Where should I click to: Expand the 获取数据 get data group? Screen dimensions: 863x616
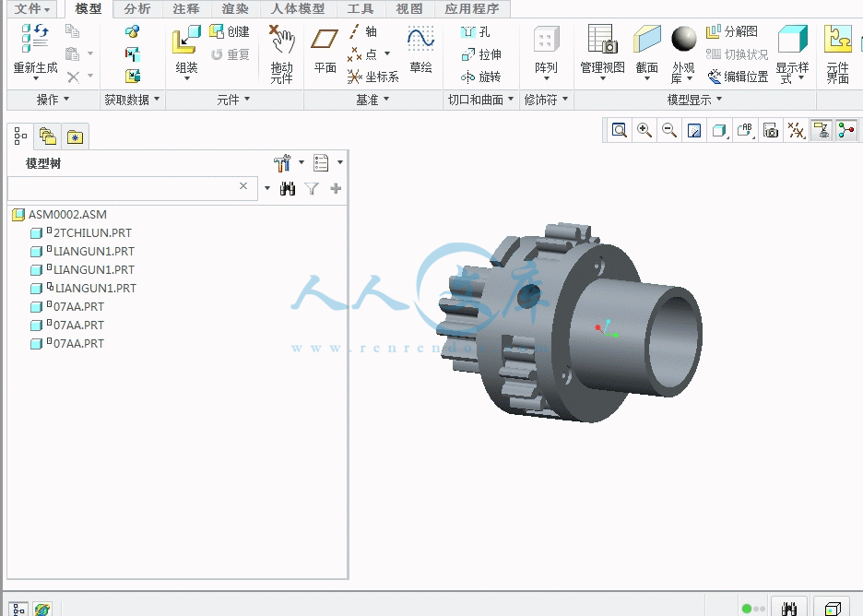132,100
